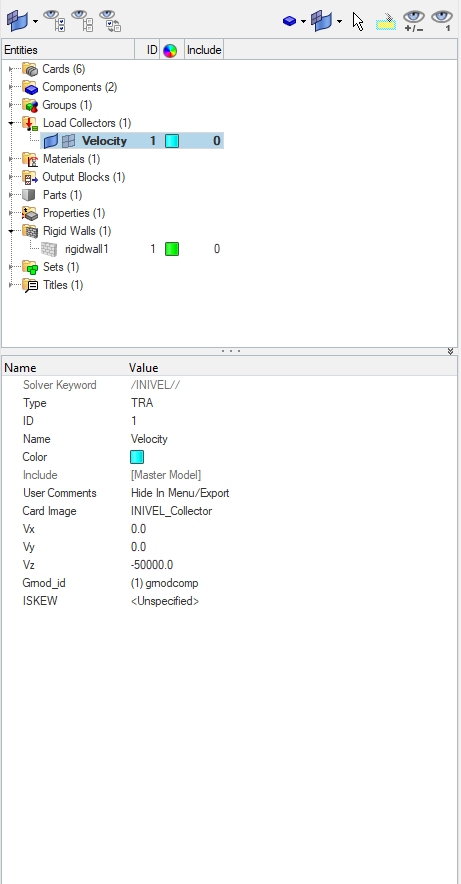Click the yellow highlight entity icon

pos(386,21)
